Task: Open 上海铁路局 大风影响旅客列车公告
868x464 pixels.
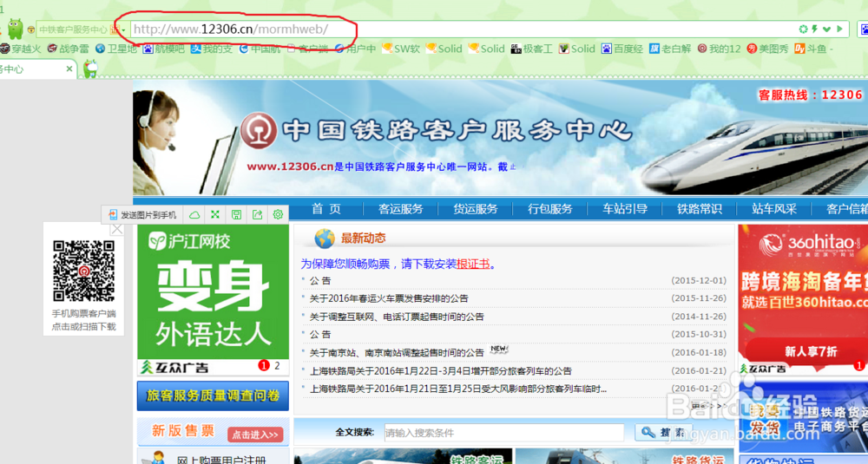Action: click(x=457, y=389)
